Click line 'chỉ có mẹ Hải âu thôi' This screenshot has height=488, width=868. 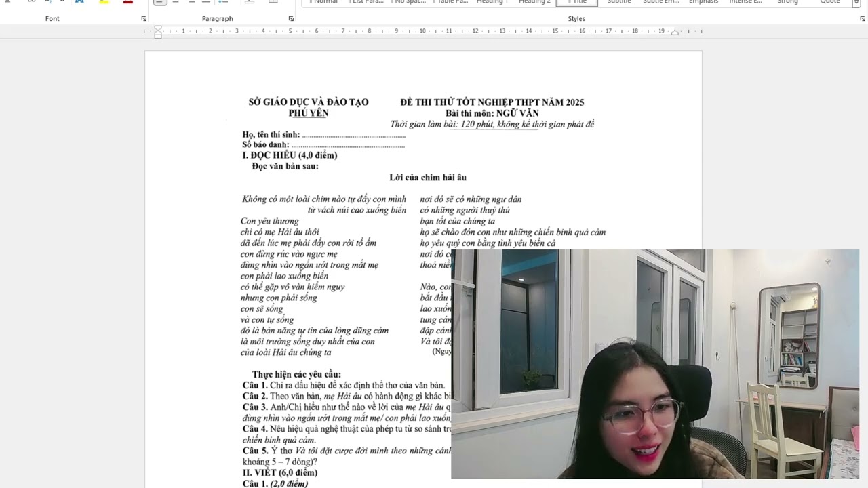coord(279,232)
